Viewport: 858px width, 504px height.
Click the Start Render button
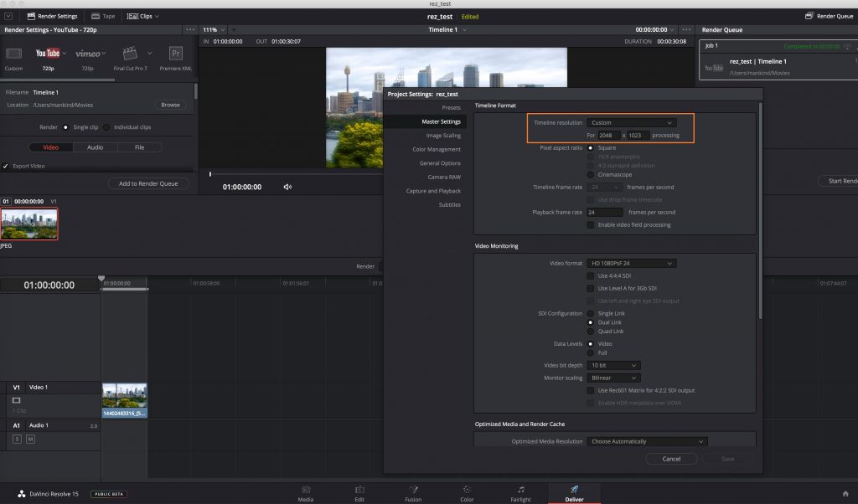pyautogui.click(x=840, y=181)
